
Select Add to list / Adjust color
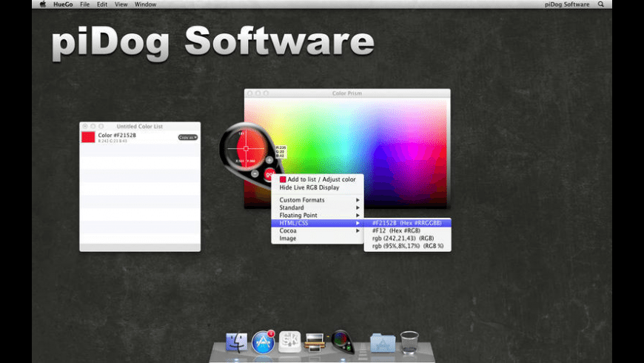[x=317, y=179]
